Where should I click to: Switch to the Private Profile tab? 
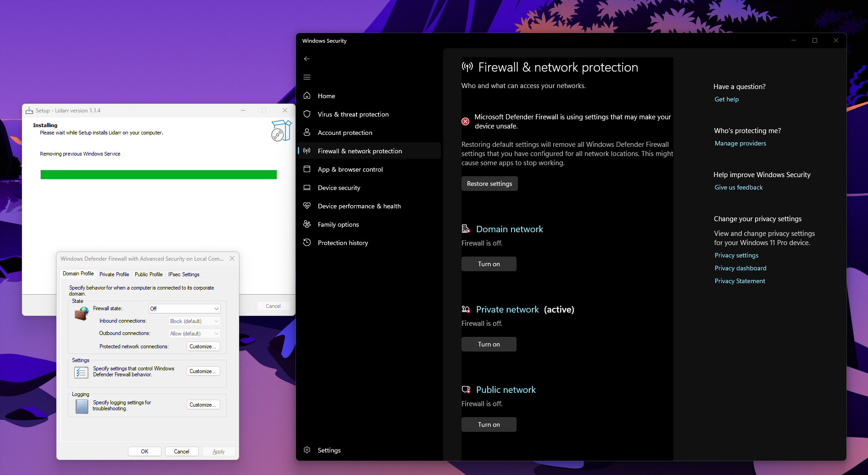click(x=114, y=274)
